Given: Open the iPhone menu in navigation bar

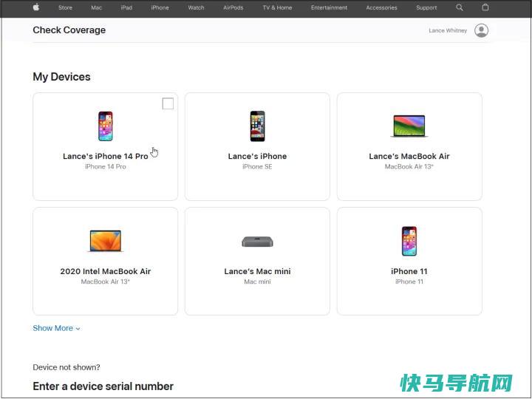Looking at the screenshot, I should 160,7.
